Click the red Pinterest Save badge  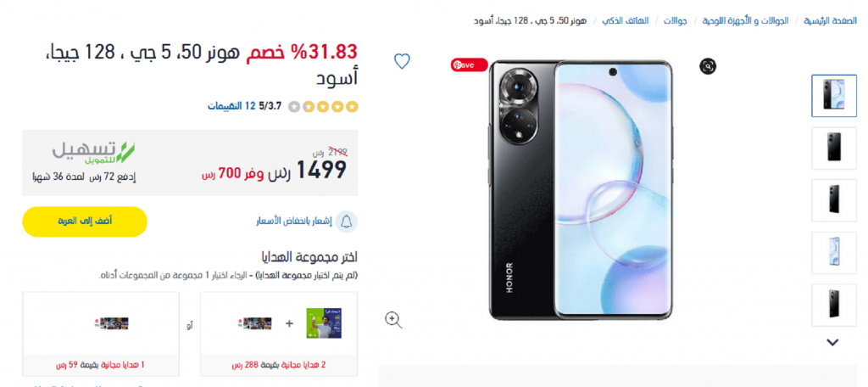coord(469,64)
